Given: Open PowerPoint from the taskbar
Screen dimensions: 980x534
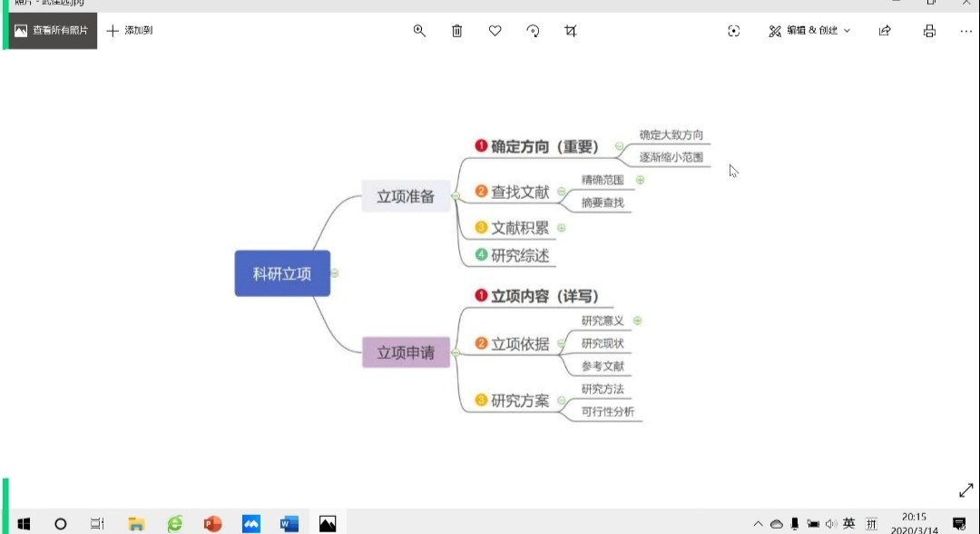Looking at the screenshot, I should [x=212, y=524].
